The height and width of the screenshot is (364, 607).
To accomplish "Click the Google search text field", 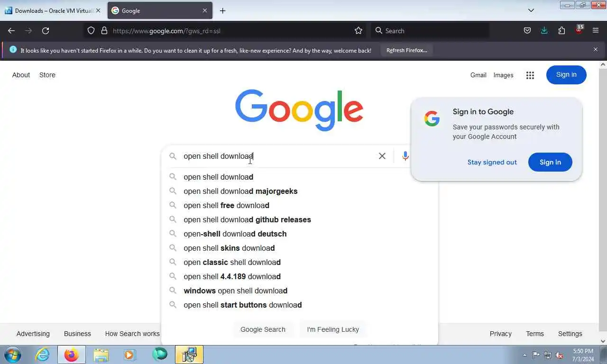I will point(277,156).
